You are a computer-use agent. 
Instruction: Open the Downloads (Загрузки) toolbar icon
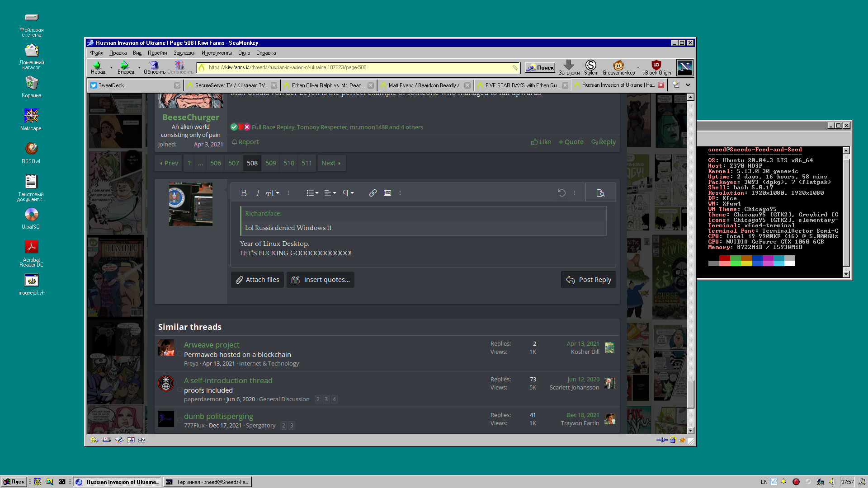pos(569,67)
